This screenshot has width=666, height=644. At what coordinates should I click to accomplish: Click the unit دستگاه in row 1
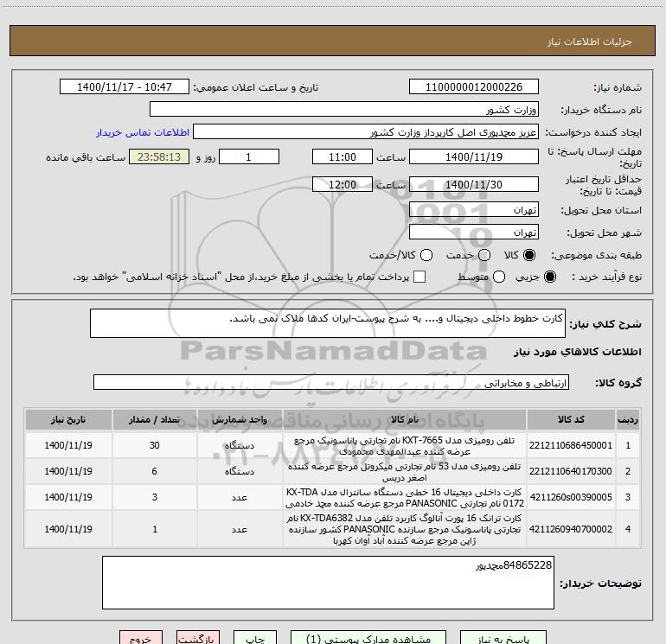tap(240, 445)
